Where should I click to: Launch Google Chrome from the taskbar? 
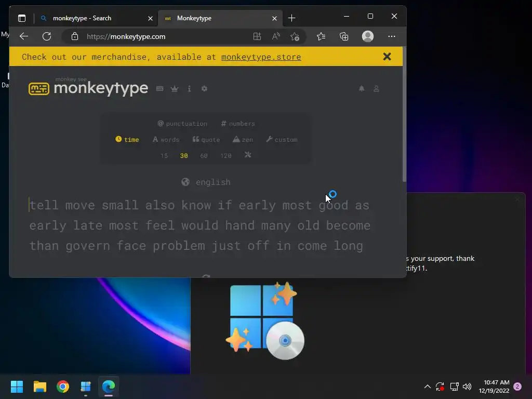click(63, 387)
